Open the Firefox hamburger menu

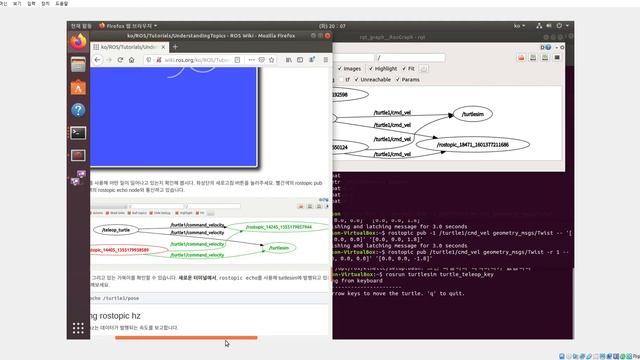pyautogui.click(x=325, y=60)
